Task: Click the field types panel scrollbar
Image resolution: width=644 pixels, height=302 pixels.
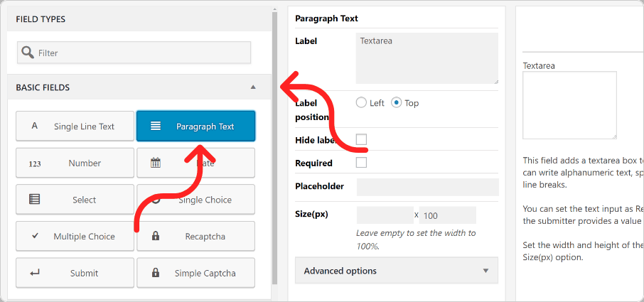Action: tap(274, 148)
